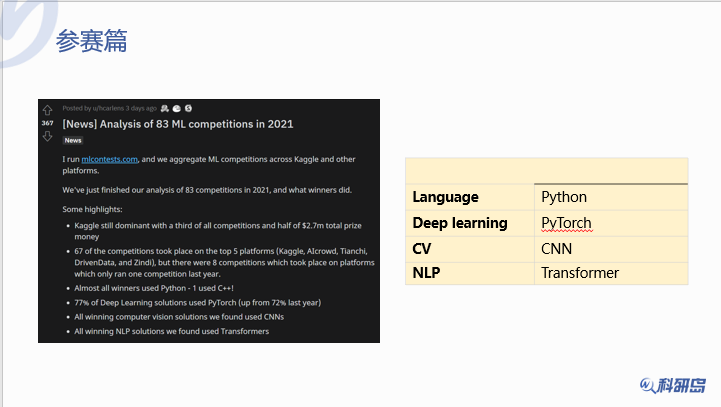Select the NLP table cell

click(469, 273)
